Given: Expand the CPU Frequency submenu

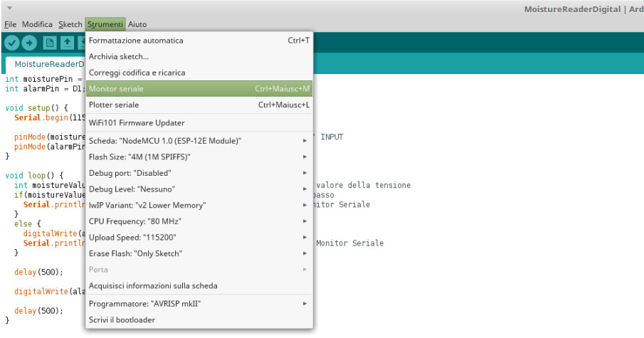Looking at the screenshot, I should click(x=199, y=221).
